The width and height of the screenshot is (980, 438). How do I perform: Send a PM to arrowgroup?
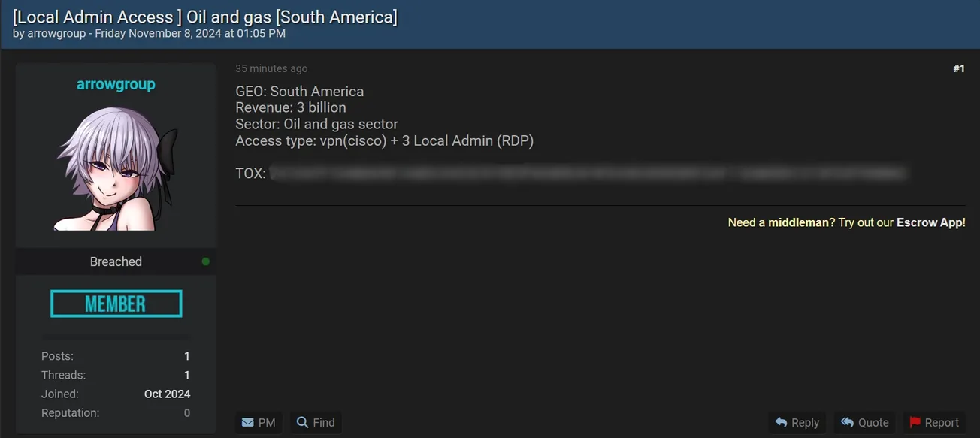pyautogui.click(x=259, y=423)
